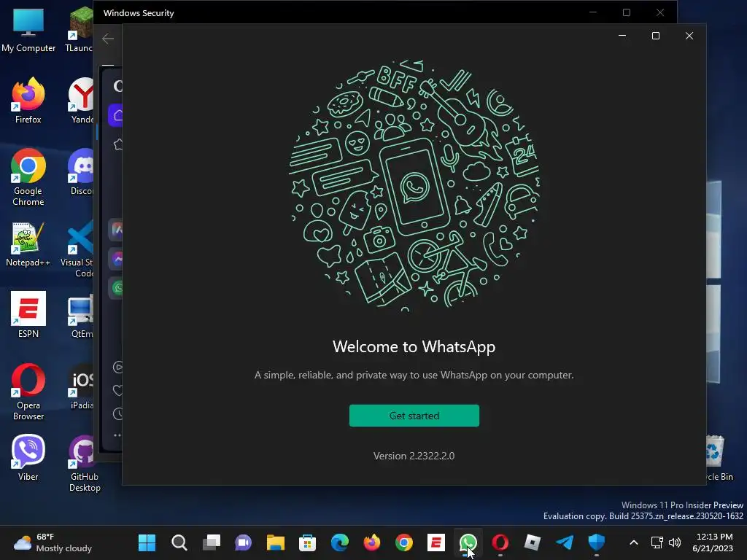The height and width of the screenshot is (560, 747).
Task: Click the volume speaker icon in tray
Action: pos(675,542)
